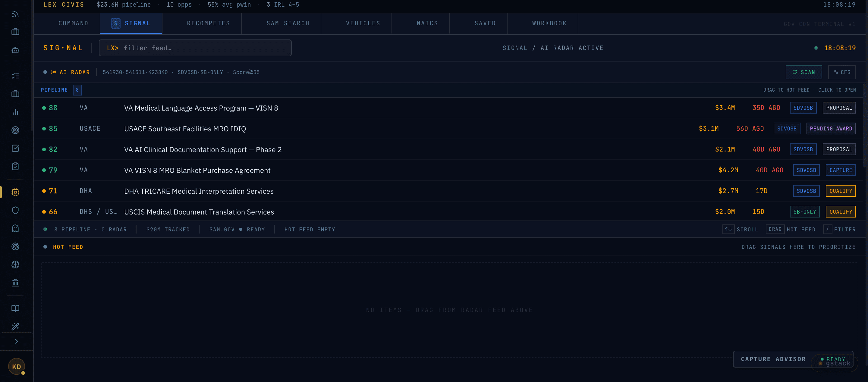Image resolution: width=868 pixels, height=382 pixels.
Task: Expand the sidebar with chevron arrow
Action: click(16, 341)
